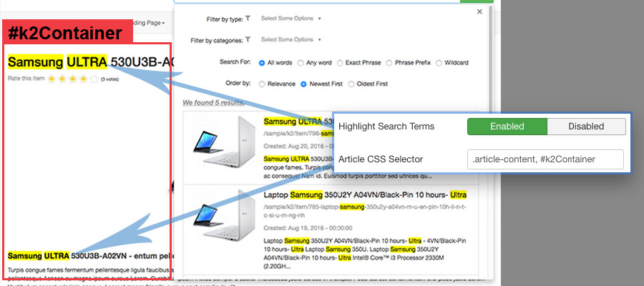Click the fourth rating star

pos(84,79)
